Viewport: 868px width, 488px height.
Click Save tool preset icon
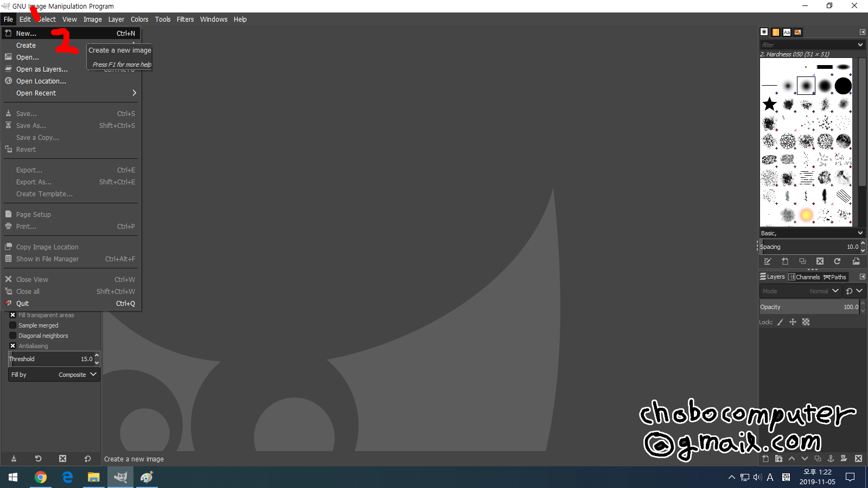coord(14,459)
